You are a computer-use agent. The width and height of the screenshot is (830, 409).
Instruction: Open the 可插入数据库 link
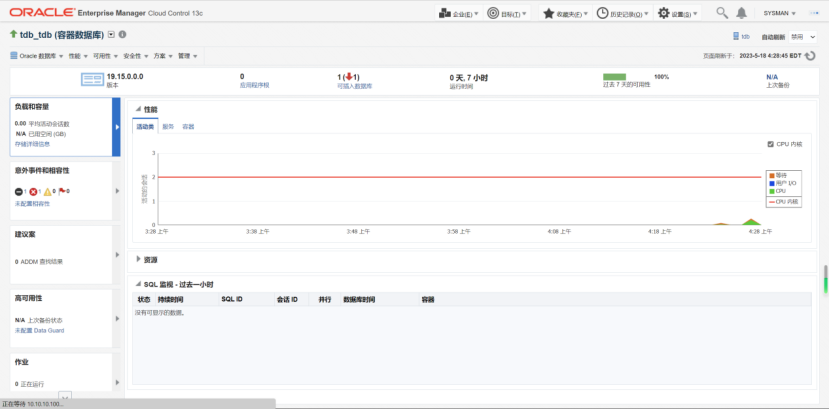coord(355,86)
